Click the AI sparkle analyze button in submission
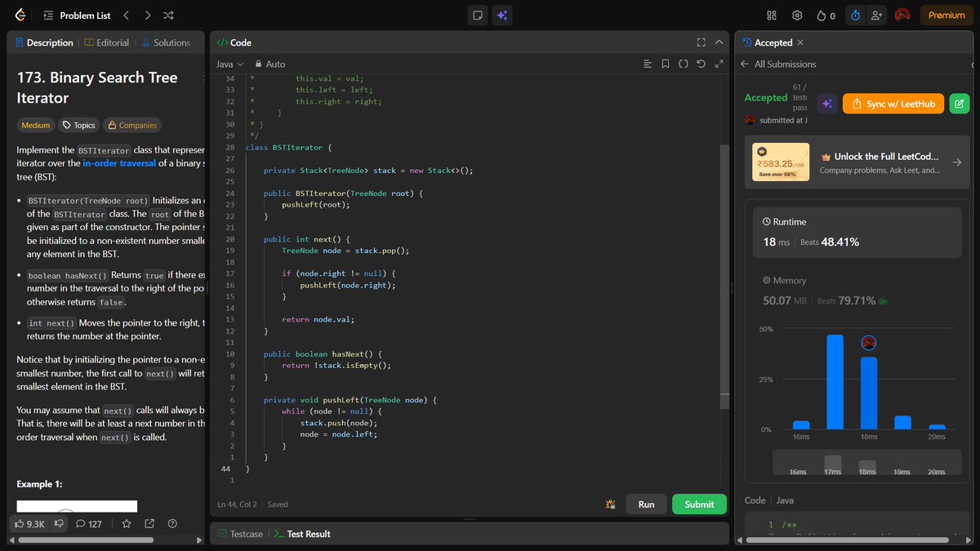This screenshot has width=980, height=551. tap(826, 104)
